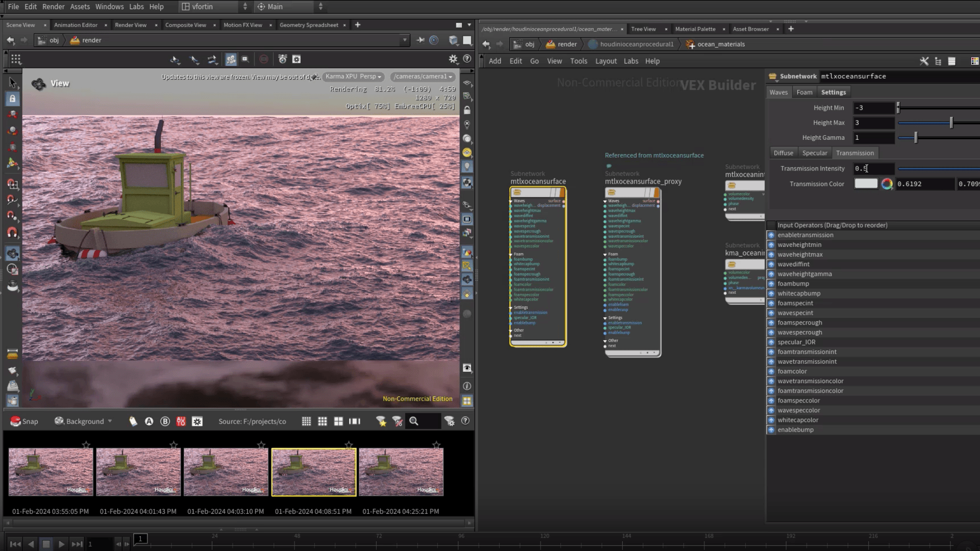Click the dotted grid icon above the viewport

pos(16,59)
